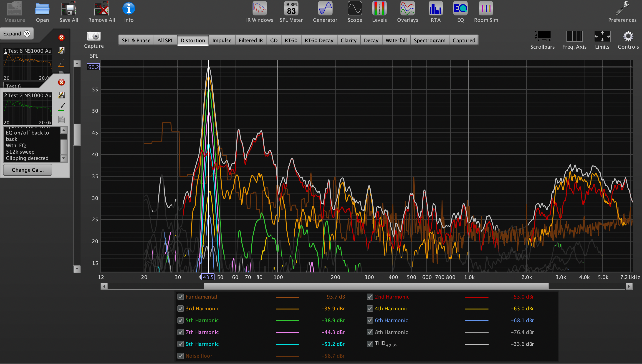Toggle the Noise floor checkbox
This screenshot has width=642, height=364.
coord(180,356)
